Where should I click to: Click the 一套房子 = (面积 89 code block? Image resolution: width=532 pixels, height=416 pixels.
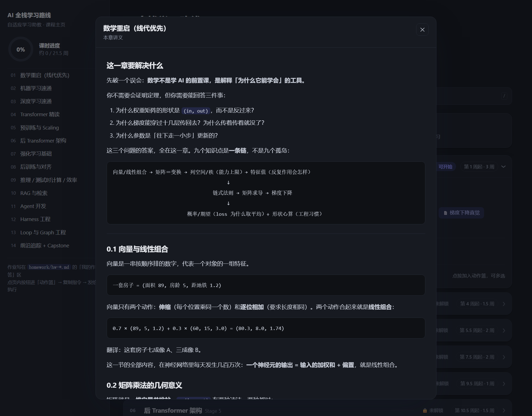click(266, 285)
